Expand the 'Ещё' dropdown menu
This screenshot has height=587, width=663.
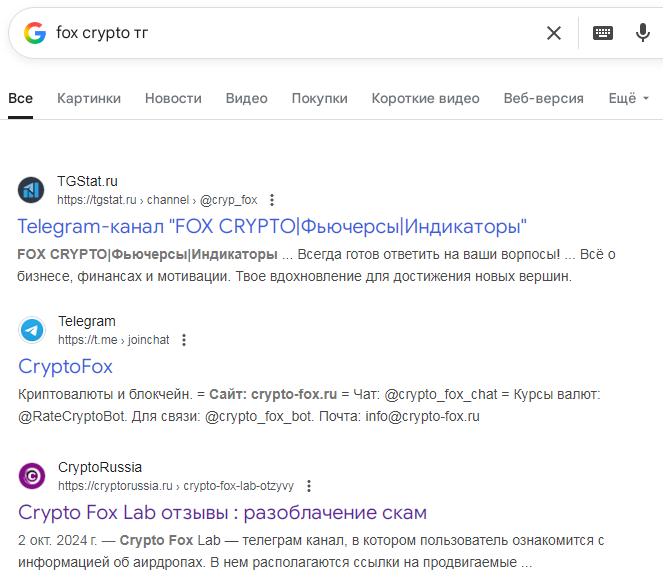[x=628, y=99]
